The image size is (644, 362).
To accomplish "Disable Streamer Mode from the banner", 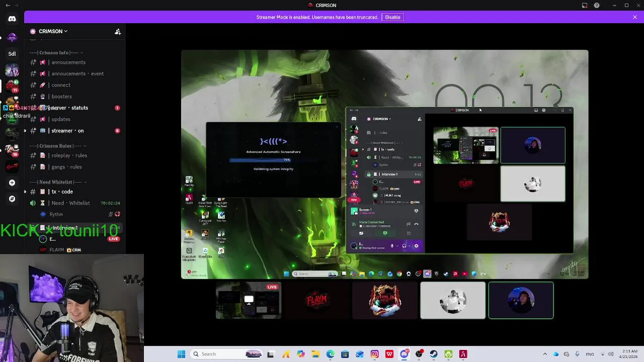I will tap(392, 17).
